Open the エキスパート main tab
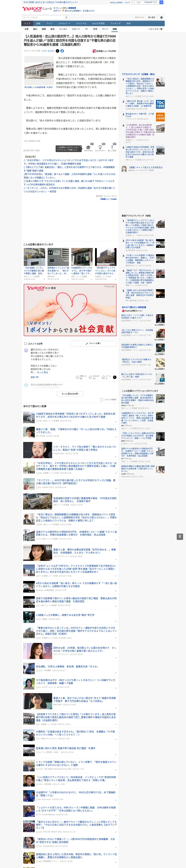186x868 pixels. tap(64, 24)
